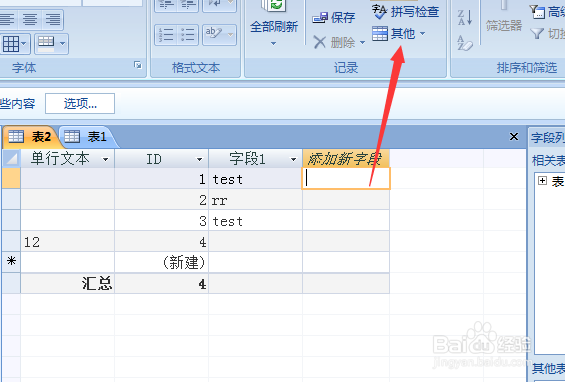The width and height of the screenshot is (565, 382).
Task: Click the sort descending Z-A icon
Action: tap(465, 17)
